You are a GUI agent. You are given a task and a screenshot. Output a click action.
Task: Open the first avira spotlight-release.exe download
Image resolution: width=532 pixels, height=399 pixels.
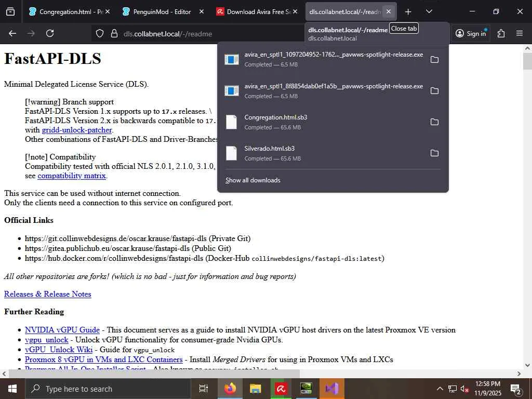click(324, 59)
